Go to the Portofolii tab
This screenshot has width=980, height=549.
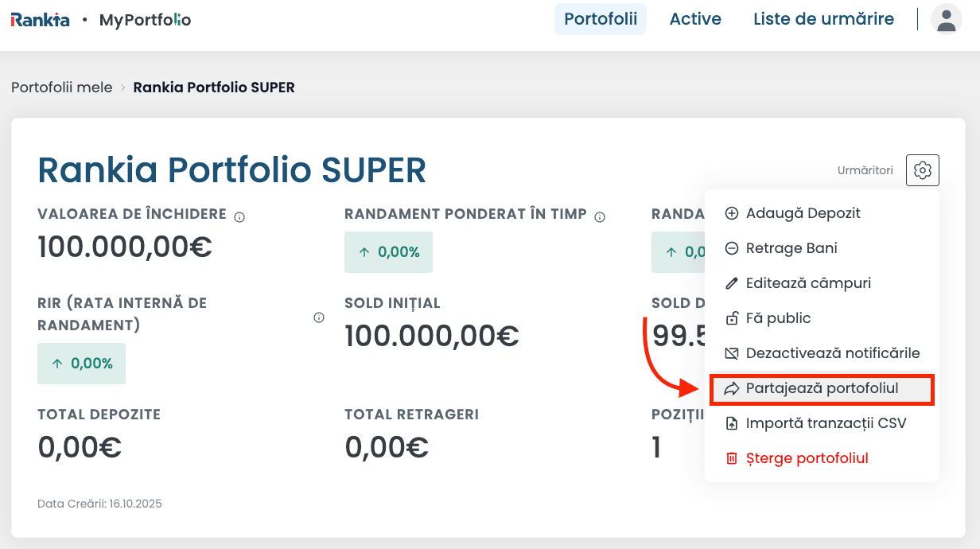tap(601, 19)
